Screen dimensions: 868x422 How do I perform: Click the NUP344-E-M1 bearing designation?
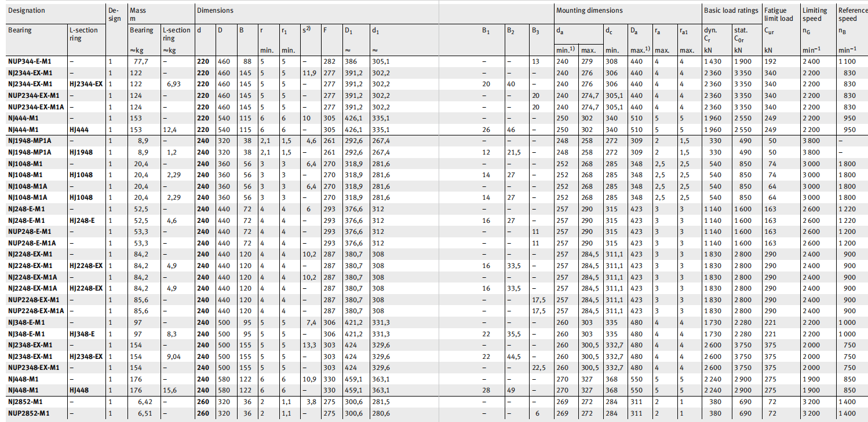click(30, 62)
